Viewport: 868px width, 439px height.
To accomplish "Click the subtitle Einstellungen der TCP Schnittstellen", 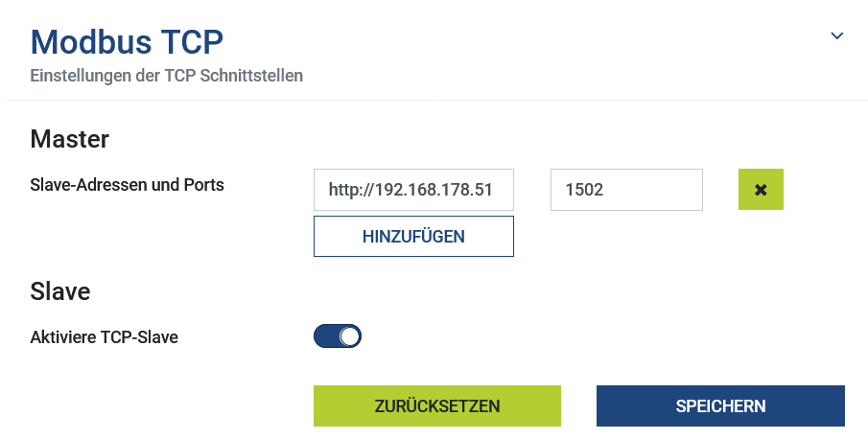I will [x=167, y=75].
